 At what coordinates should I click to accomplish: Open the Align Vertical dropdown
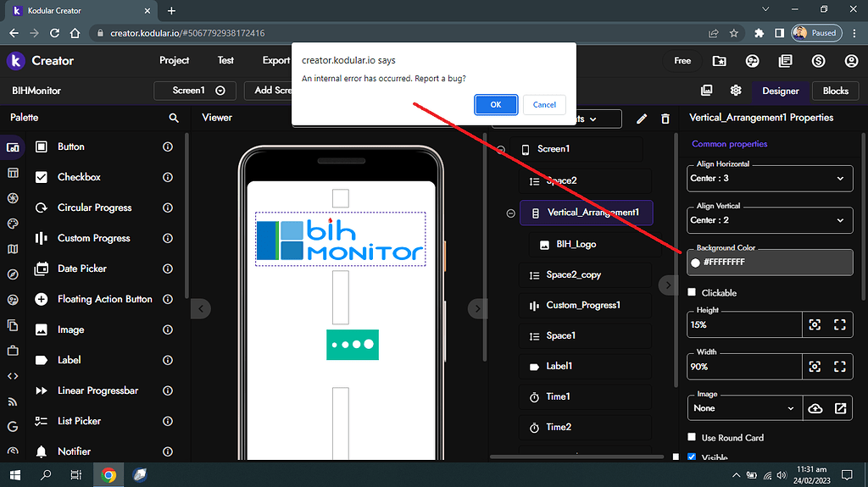770,220
